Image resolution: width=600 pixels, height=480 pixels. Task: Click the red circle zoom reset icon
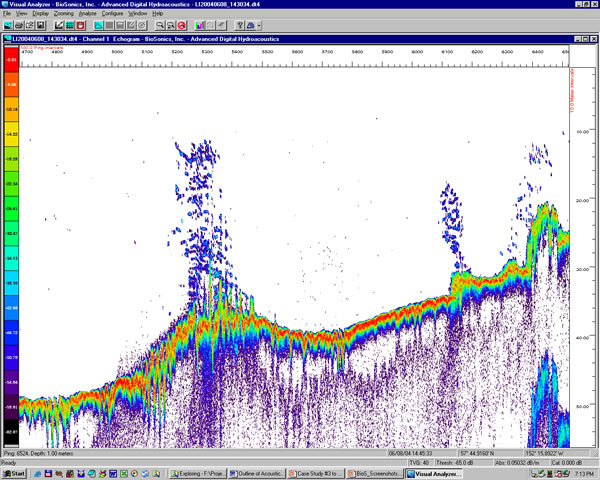(x=182, y=24)
